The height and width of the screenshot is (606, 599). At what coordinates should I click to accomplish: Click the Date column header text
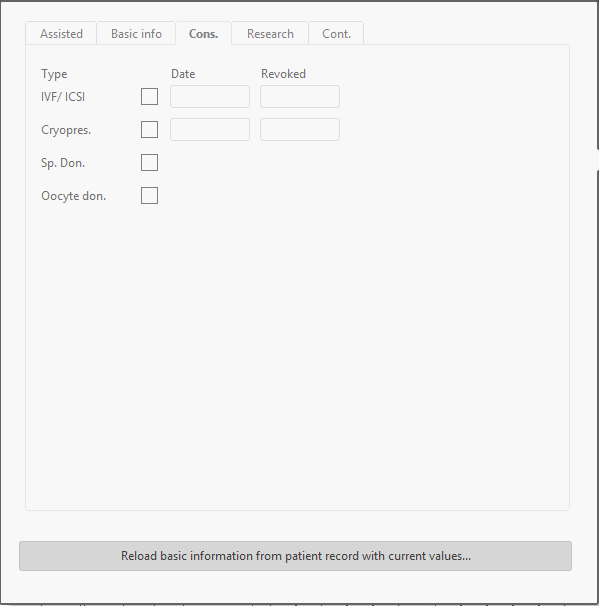click(x=183, y=74)
